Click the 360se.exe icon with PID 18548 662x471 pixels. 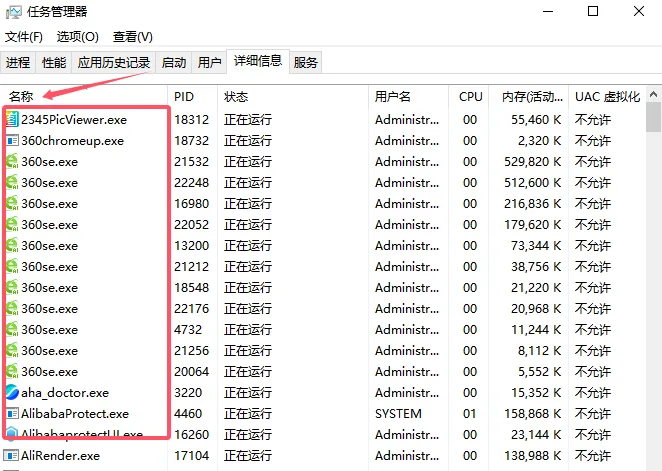click(x=12, y=287)
